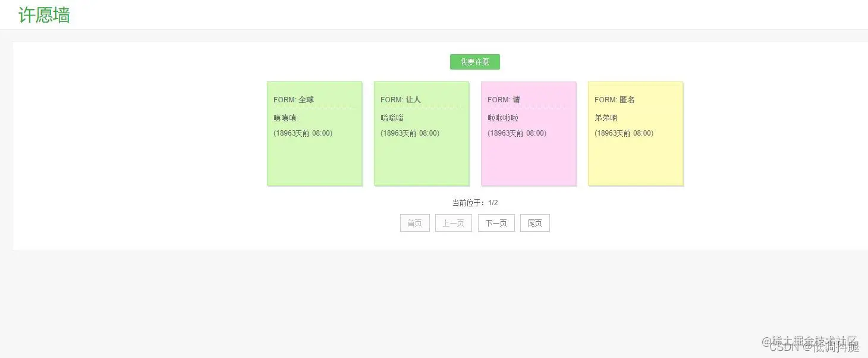Viewport: 868px width, 358px height.
Task: Click the 上一页 previous page button
Action: 453,222
